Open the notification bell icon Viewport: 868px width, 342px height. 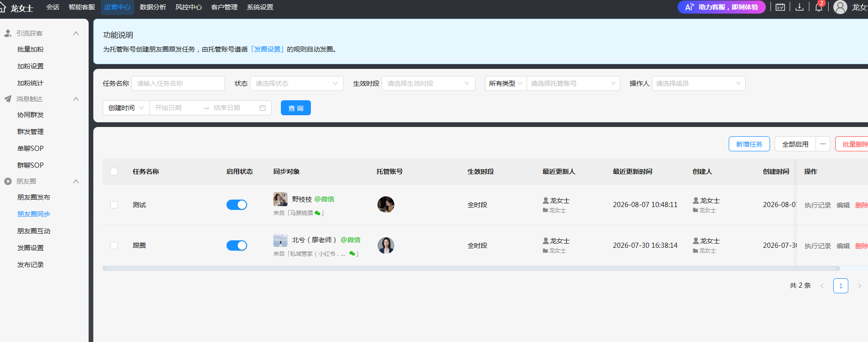(x=819, y=7)
